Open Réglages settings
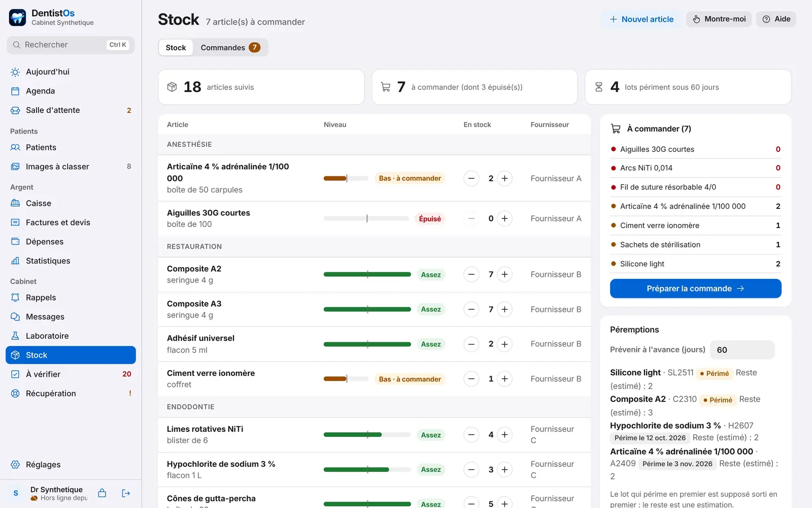This screenshot has height=508, width=812. (x=71, y=465)
